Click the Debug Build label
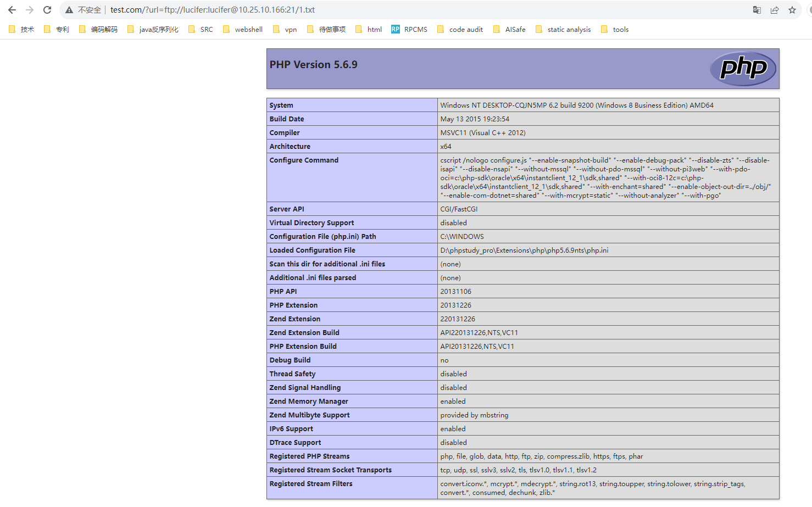Screen dimensions: 812x507 290,360
